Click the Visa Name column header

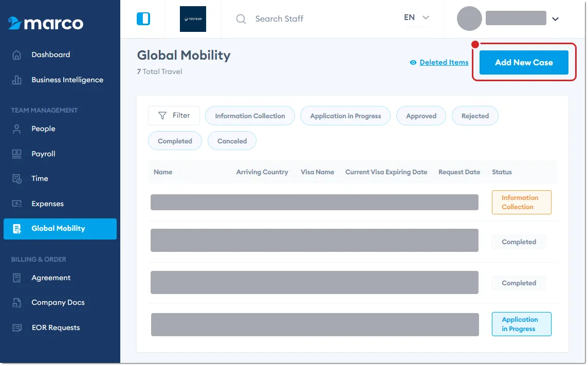pos(317,172)
